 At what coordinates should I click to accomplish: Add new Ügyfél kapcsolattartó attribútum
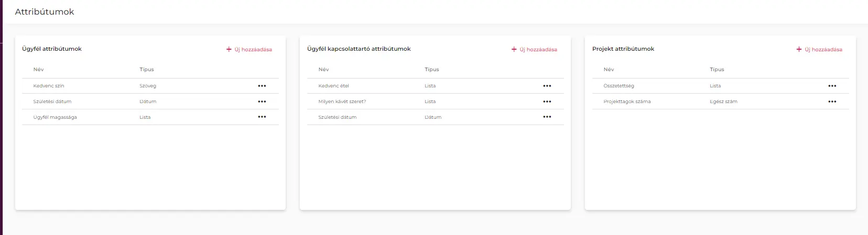click(535, 50)
